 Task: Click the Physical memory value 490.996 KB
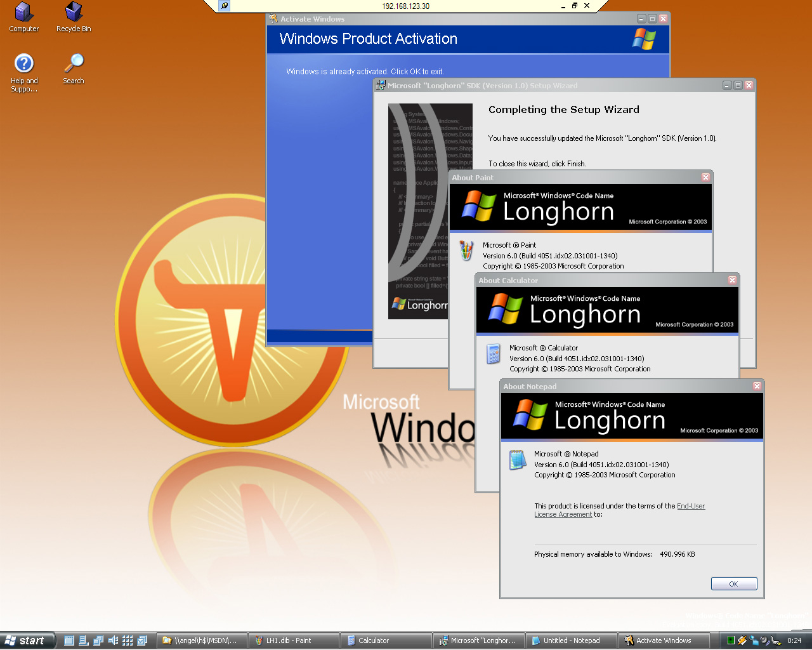coord(678,554)
